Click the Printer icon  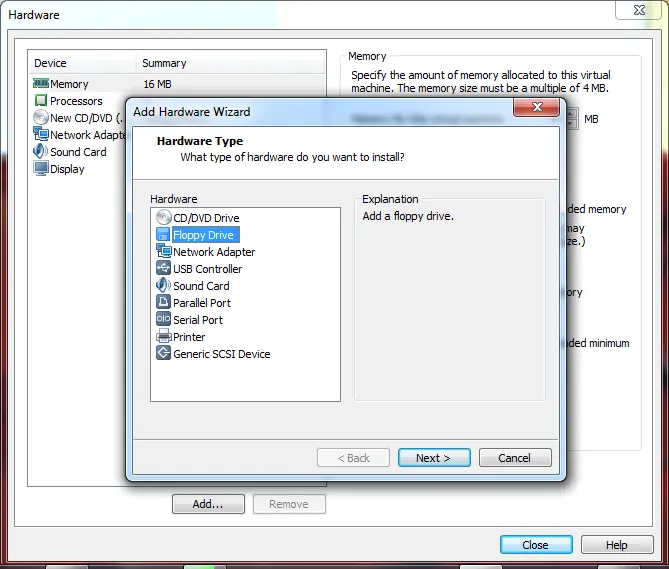tap(163, 337)
